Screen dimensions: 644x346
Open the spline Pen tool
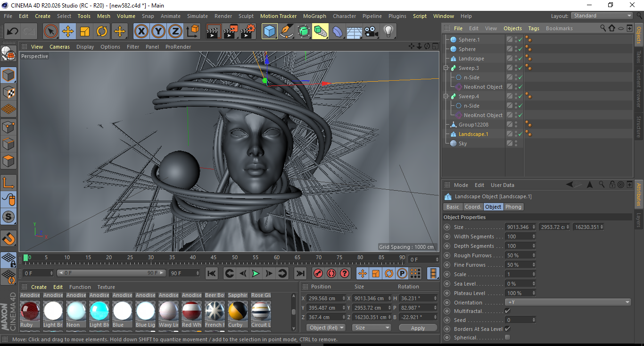point(287,32)
